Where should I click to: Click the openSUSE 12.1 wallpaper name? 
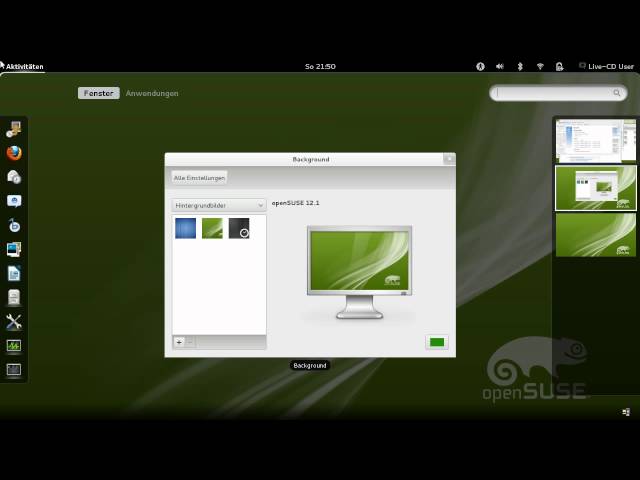[296, 203]
